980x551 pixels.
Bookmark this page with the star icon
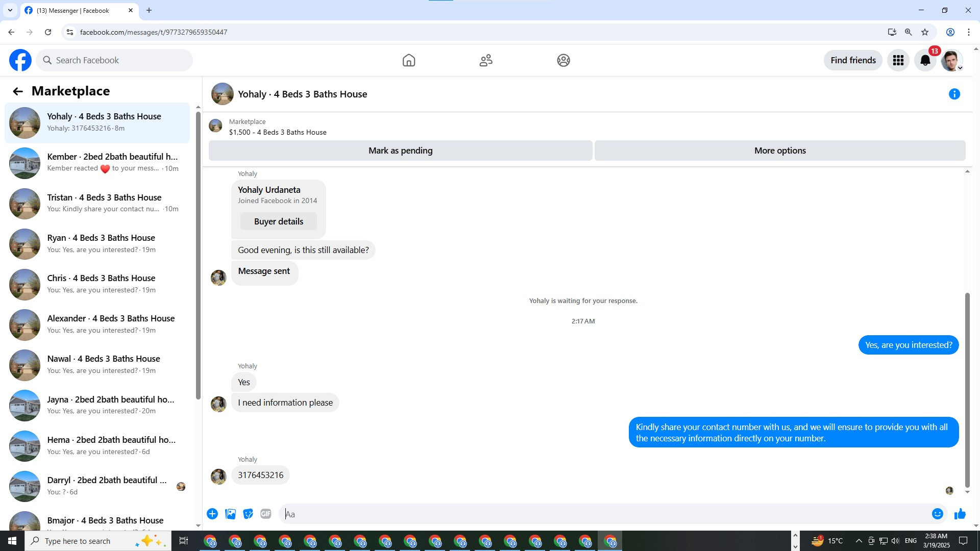pos(925,32)
